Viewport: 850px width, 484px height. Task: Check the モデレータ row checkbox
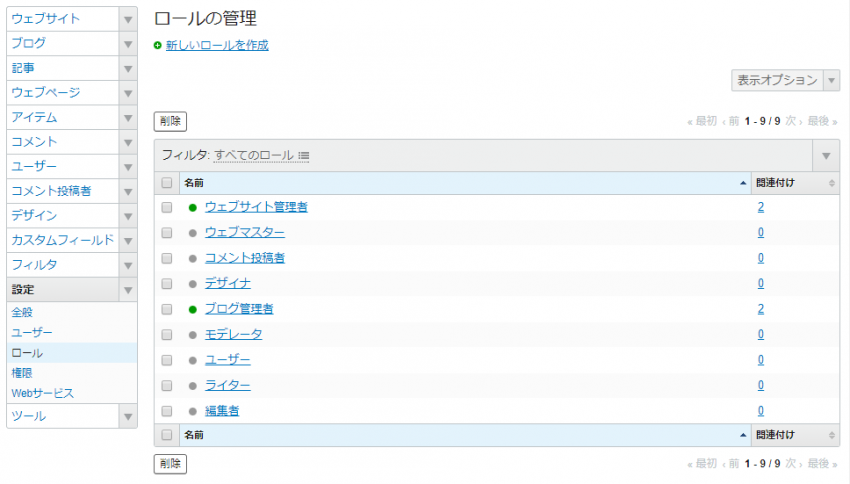coord(167,335)
